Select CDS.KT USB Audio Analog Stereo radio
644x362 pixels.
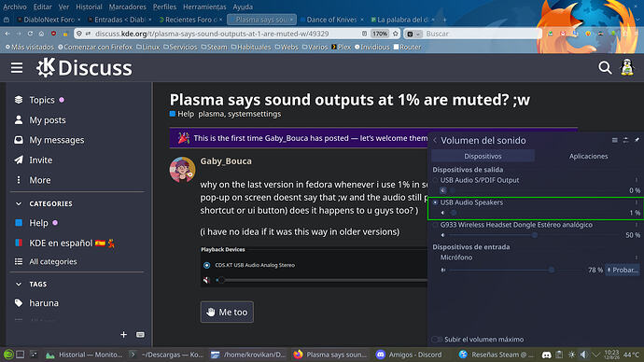point(207,265)
